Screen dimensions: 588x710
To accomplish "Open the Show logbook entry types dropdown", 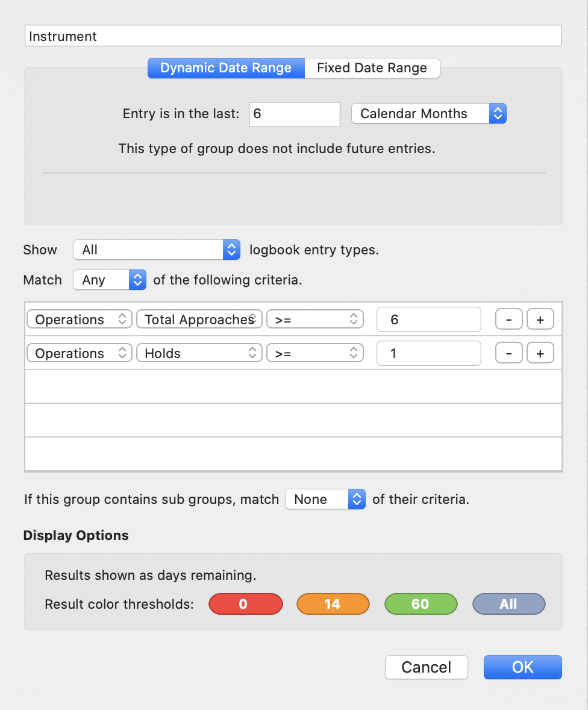I will pos(157,250).
